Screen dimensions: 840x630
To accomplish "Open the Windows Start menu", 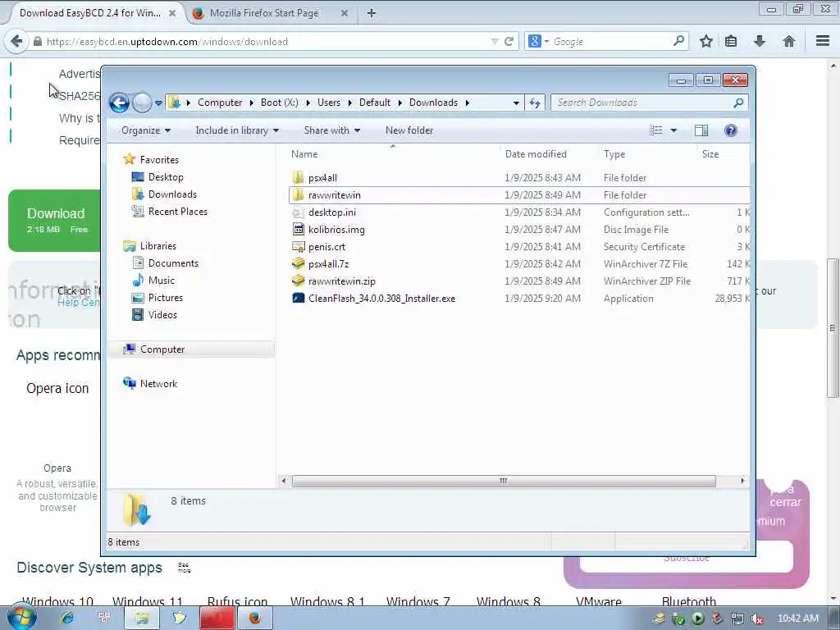I will 21,618.
